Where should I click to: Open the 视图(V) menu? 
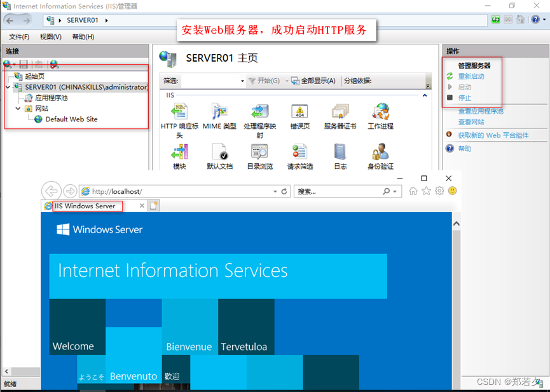[50, 37]
